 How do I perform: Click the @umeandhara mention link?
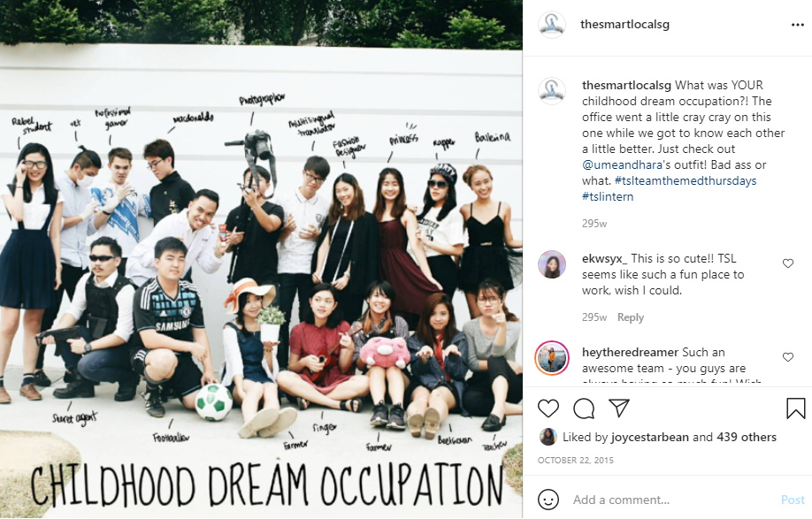coord(623,165)
